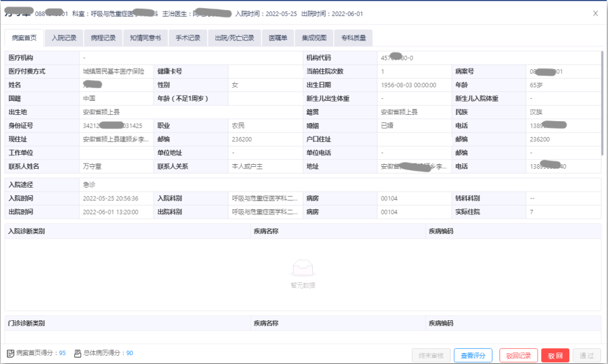Open the 医嘱单 tab
The image size is (608, 364).
[x=278, y=38]
